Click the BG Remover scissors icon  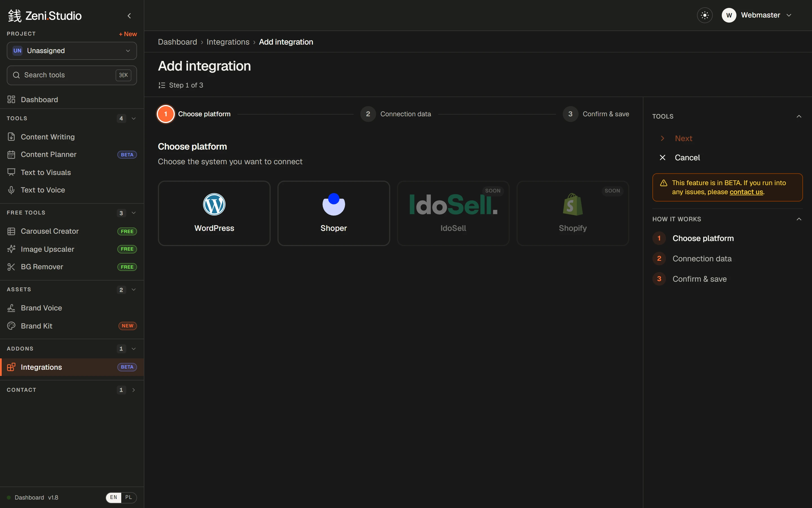11,267
